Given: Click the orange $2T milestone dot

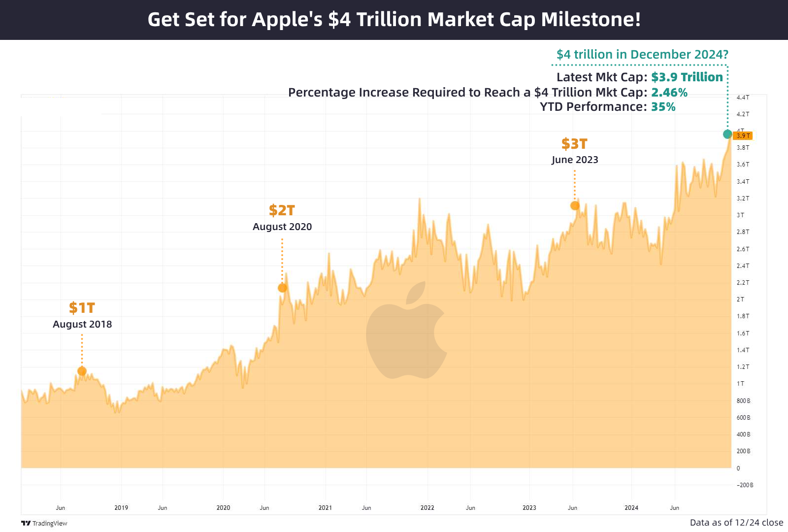Looking at the screenshot, I should [x=282, y=288].
